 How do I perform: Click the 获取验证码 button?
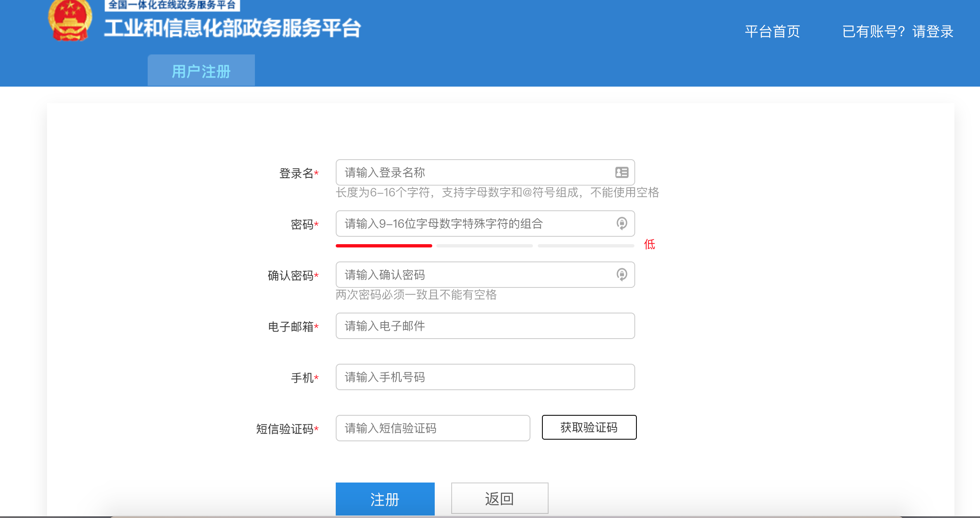(589, 427)
